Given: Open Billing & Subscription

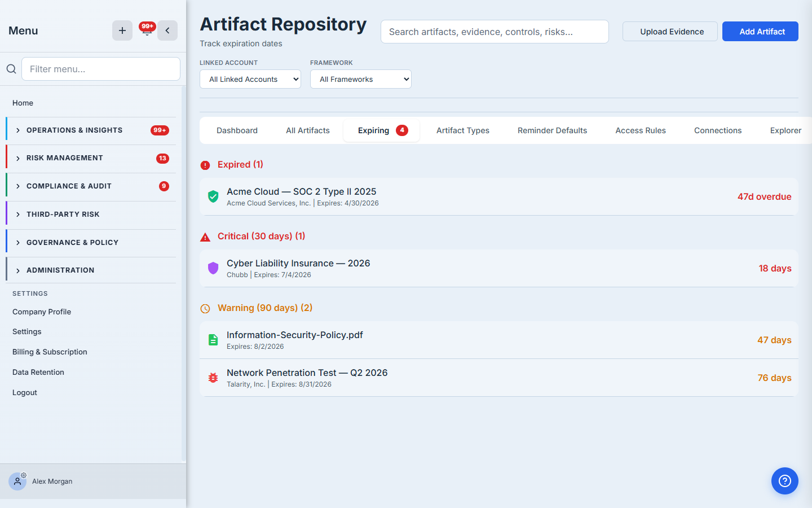Looking at the screenshot, I should (x=50, y=352).
